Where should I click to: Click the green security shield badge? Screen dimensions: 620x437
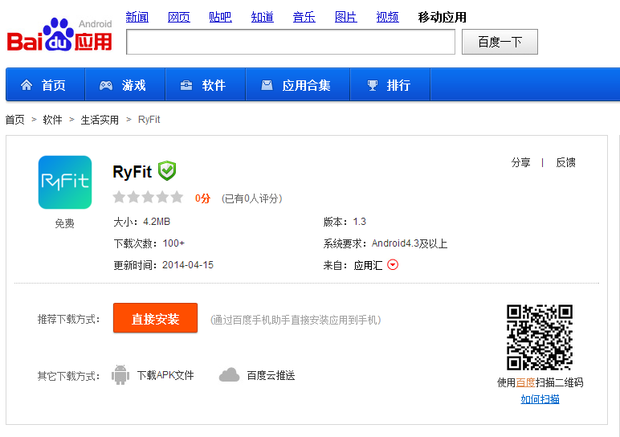(167, 170)
